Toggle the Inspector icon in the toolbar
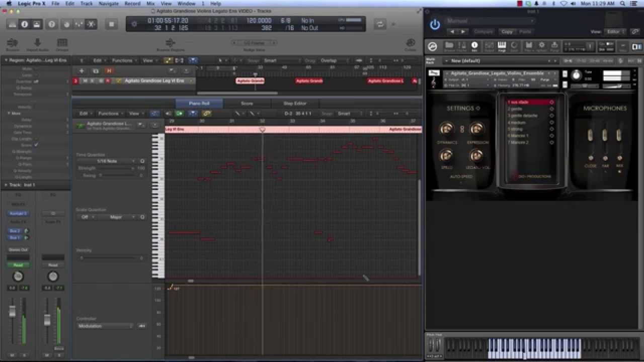The height and width of the screenshot is (362, 644). pos(25,24)
